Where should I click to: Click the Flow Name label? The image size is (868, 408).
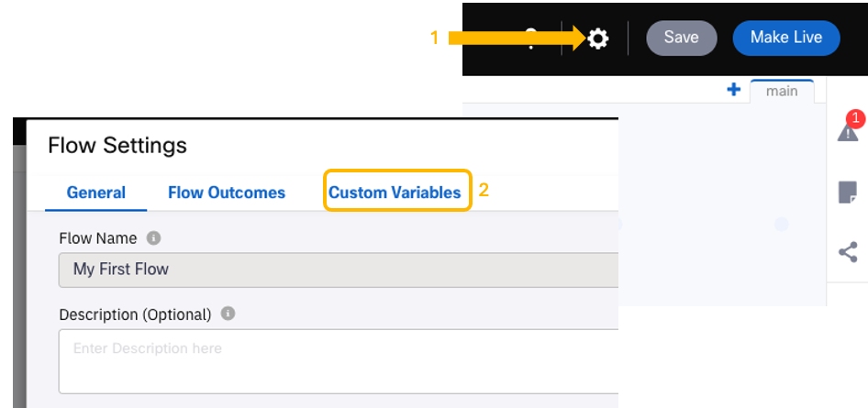point(98,238)
